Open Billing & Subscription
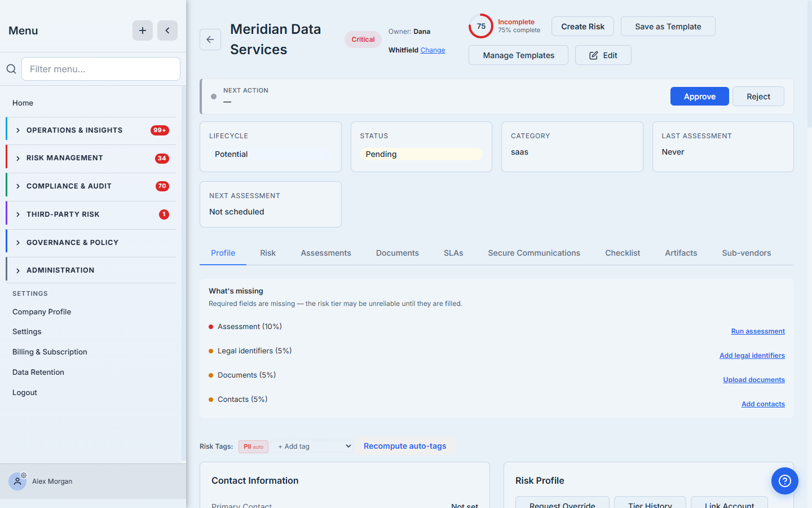The height and width of the screenshot is (508, 812). coord(50,352)
